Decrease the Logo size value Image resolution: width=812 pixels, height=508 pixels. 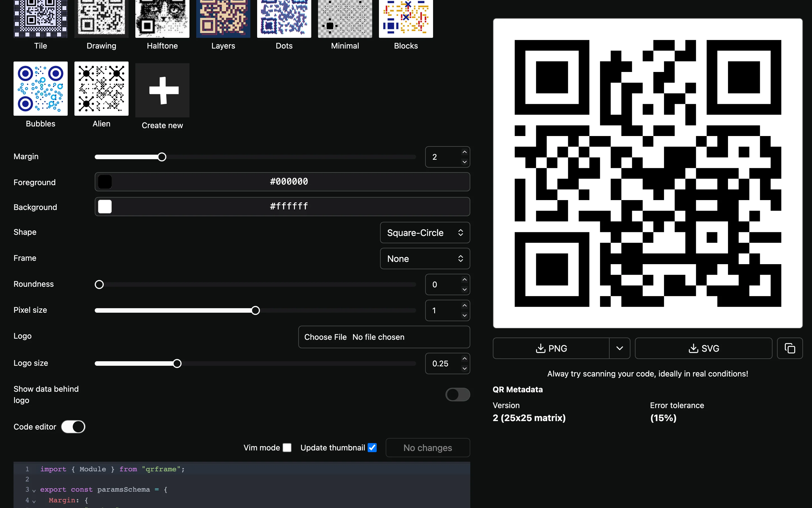point(464,369)
